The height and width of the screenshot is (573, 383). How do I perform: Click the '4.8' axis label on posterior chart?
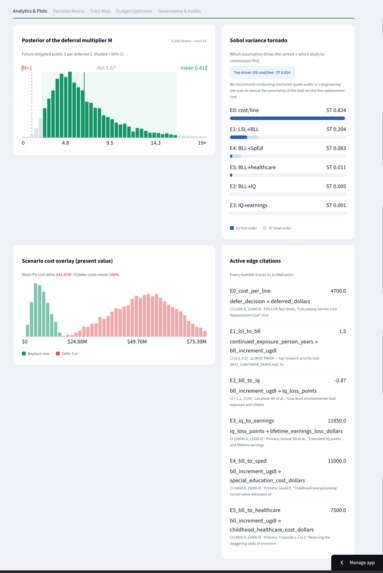click(65, 143)
